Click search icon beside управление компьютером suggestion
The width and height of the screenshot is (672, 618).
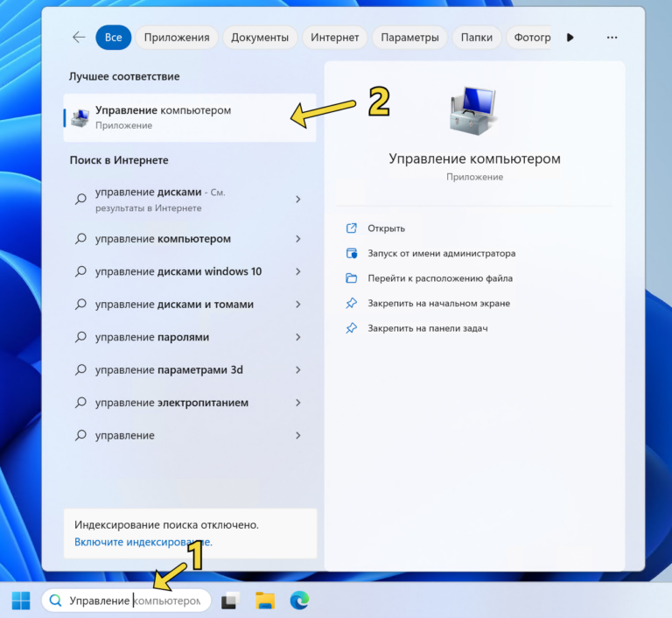click(80, 239)
